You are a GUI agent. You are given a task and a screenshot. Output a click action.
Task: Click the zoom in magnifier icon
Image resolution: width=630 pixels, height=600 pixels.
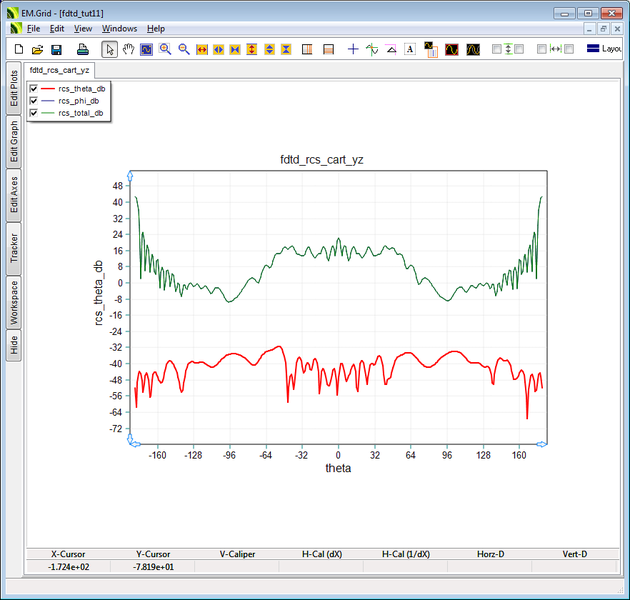point(165,49)
